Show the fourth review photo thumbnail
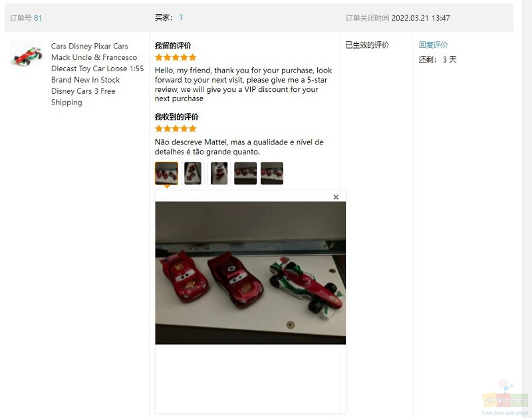Screen dimensions: 532x418 245,173
